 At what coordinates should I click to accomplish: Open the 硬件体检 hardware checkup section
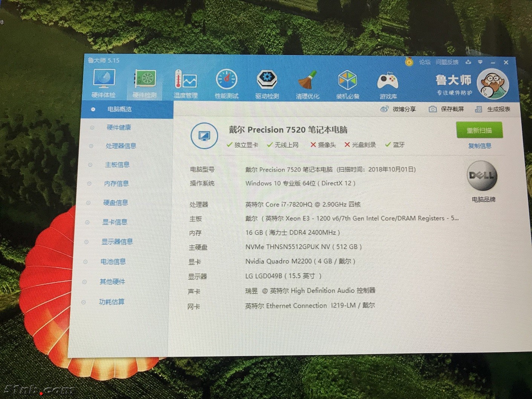[104, 83]
